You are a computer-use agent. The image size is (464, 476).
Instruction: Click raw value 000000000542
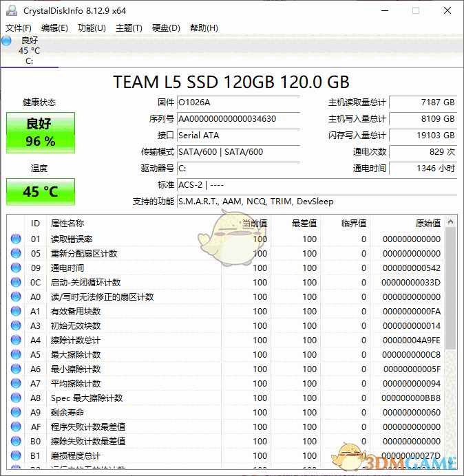pos(412,268)
